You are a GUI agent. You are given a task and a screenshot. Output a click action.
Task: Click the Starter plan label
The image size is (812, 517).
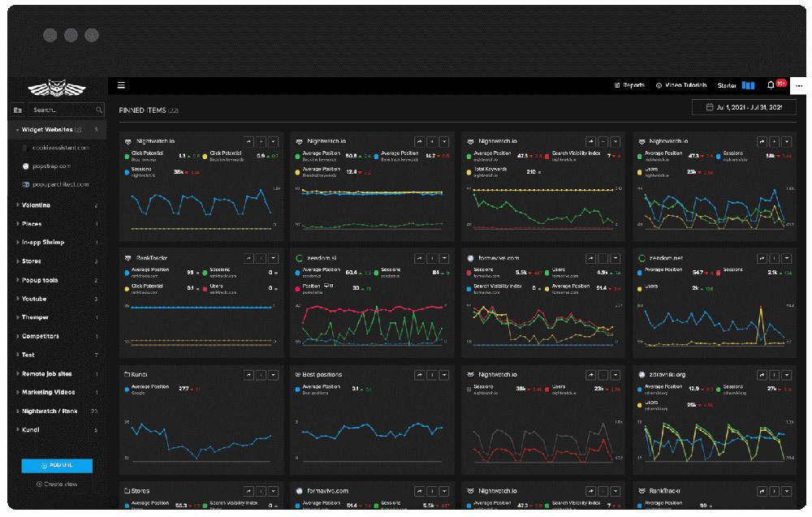pos(727,85)
